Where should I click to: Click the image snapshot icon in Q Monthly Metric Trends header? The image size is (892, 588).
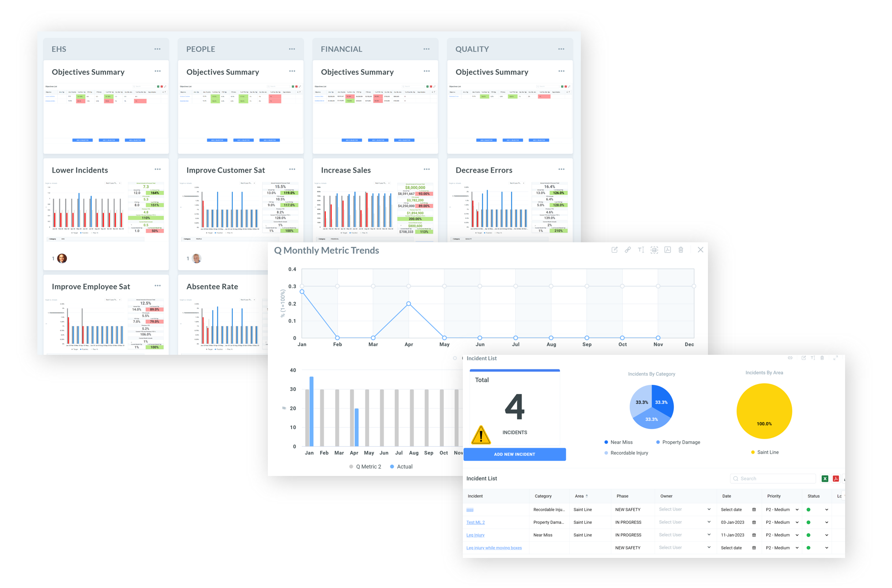point(654,250)
